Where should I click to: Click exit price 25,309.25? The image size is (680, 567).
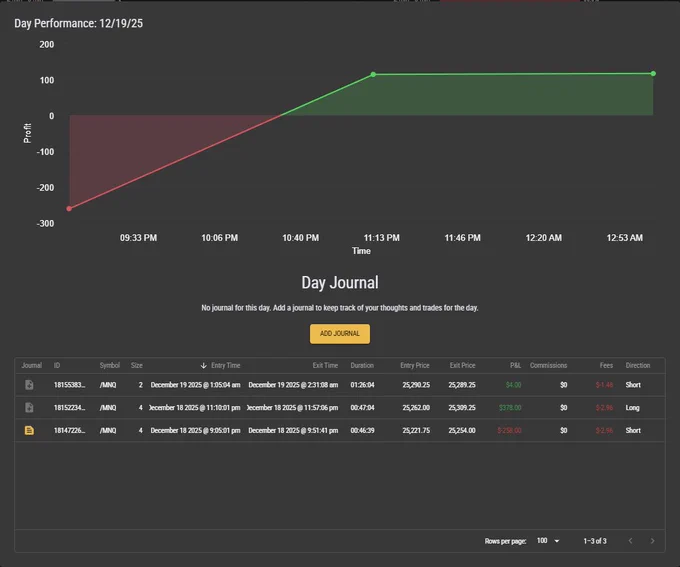pyautogui.click(x=462, y=407)
